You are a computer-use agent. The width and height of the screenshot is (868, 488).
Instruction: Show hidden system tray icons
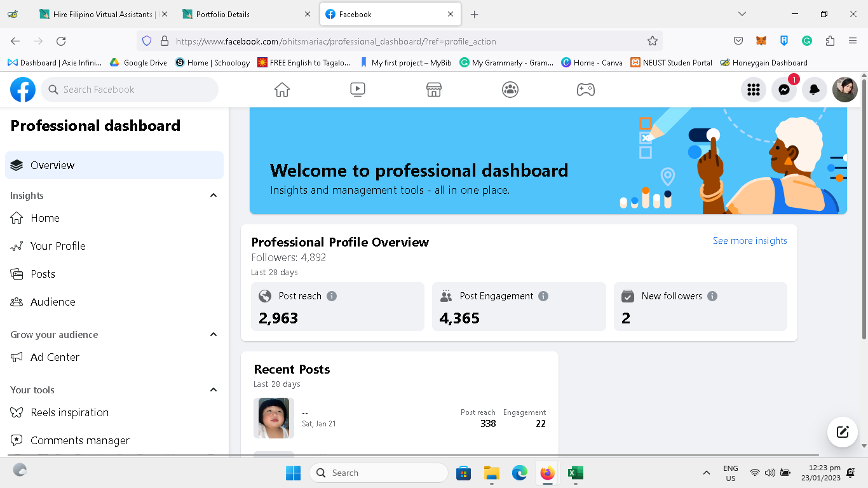click(706, 473)
